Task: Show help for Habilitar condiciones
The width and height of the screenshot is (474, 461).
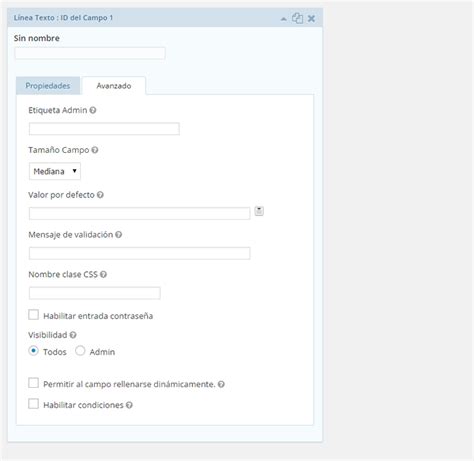Action: (x=129, y=405)
